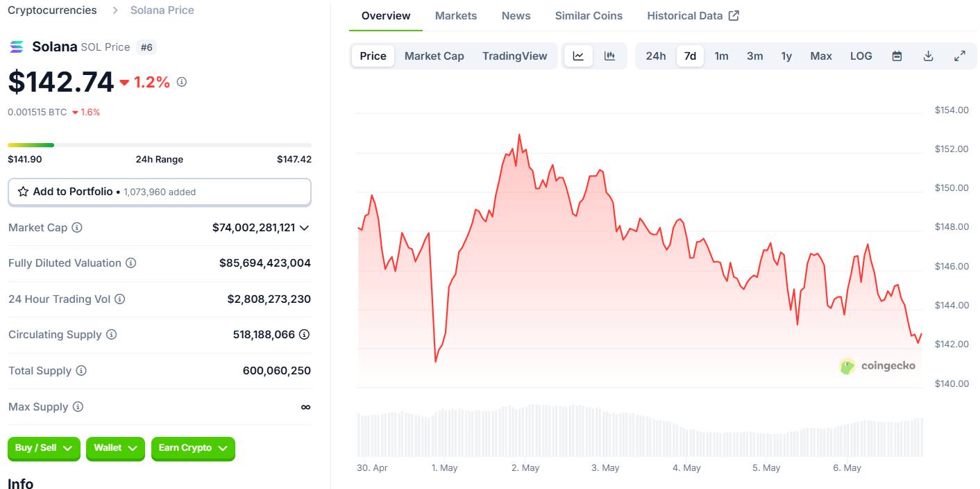Screen dimensions: 980x489
Task: Click the $85,694,423,004 valuation value
Action: (x=265, y=263)
